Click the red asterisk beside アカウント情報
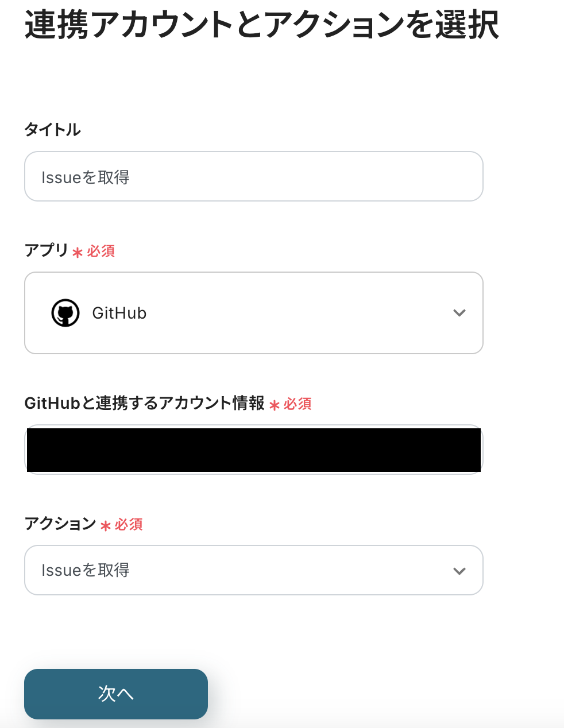 (275, 405)
